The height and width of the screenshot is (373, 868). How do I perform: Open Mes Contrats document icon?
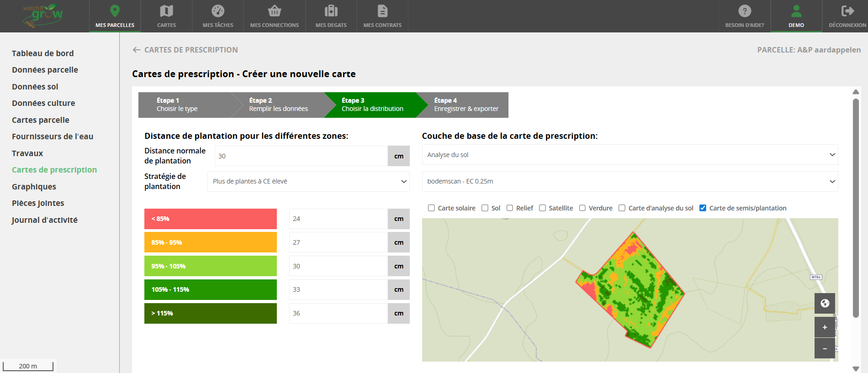tap(382, 11)
